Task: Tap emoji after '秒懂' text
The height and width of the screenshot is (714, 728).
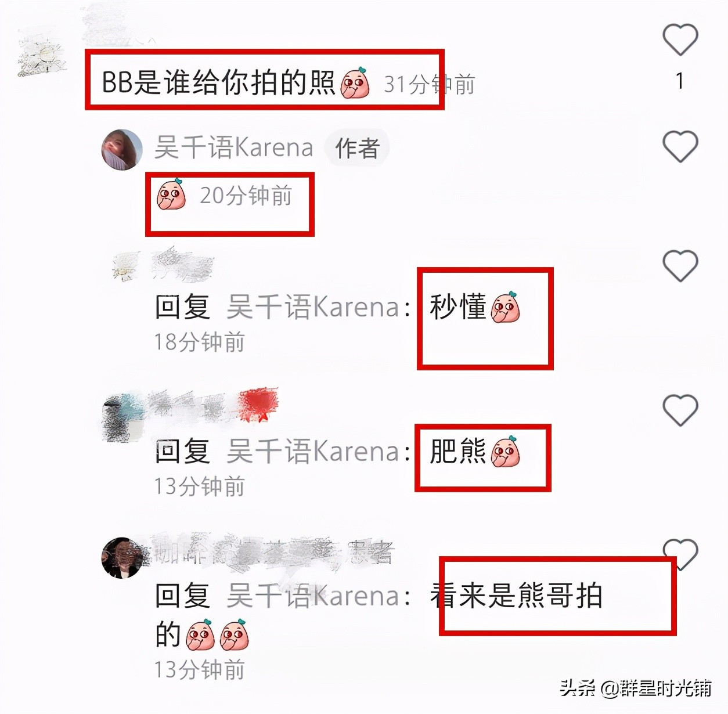Action: (505, 307)
